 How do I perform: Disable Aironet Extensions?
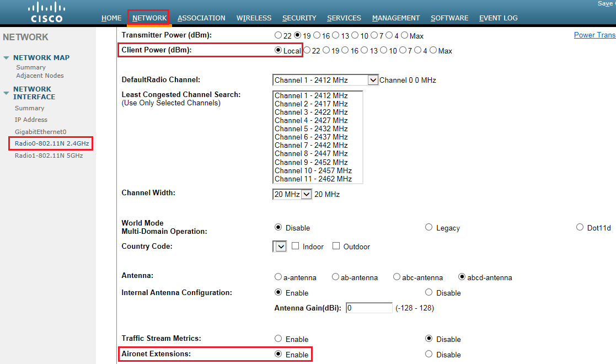point(428,354)
